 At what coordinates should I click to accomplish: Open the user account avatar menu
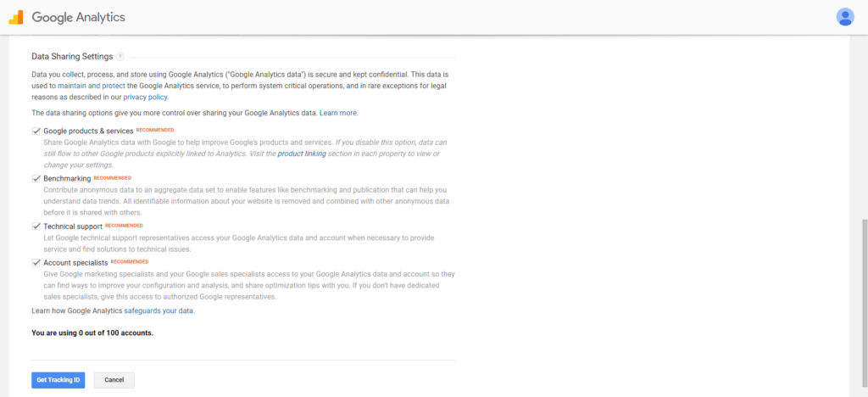click(x=845, y=17)
